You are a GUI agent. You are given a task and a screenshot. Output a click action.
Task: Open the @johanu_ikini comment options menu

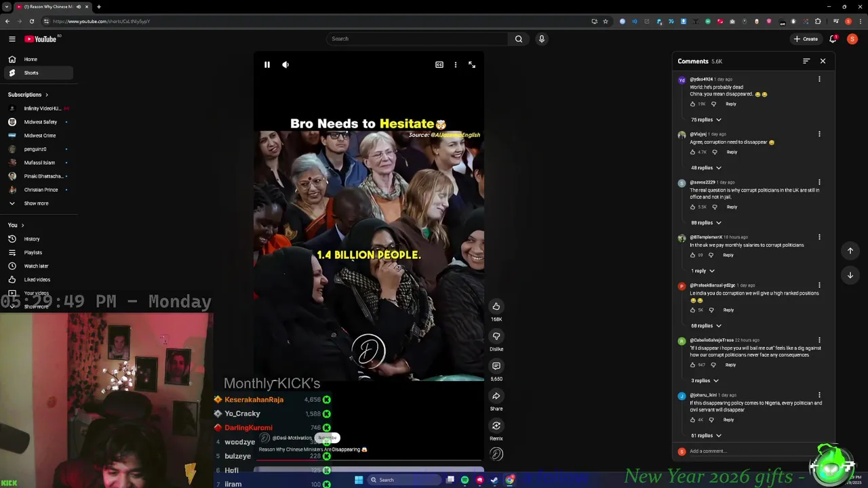coord(819,395)
